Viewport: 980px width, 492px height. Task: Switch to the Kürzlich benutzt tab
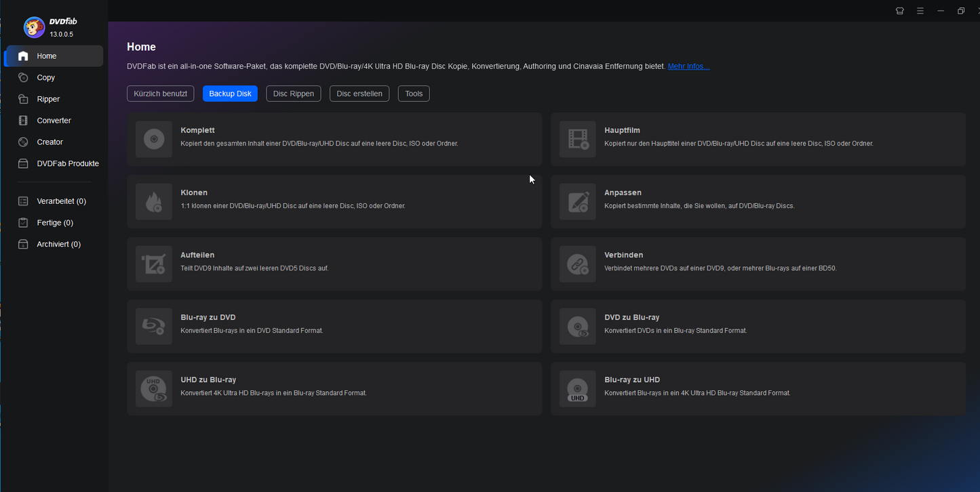(x=161, y=94)
